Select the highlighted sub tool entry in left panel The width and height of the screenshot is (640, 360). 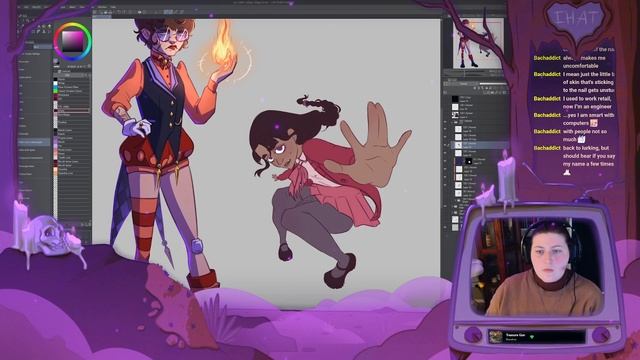coord(33,142)
